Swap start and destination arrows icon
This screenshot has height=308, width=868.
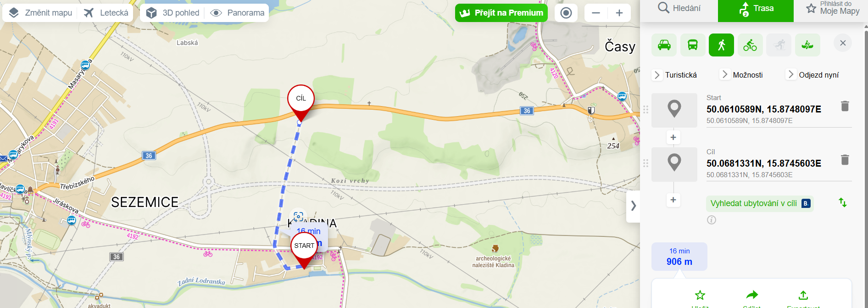point(843,202)
